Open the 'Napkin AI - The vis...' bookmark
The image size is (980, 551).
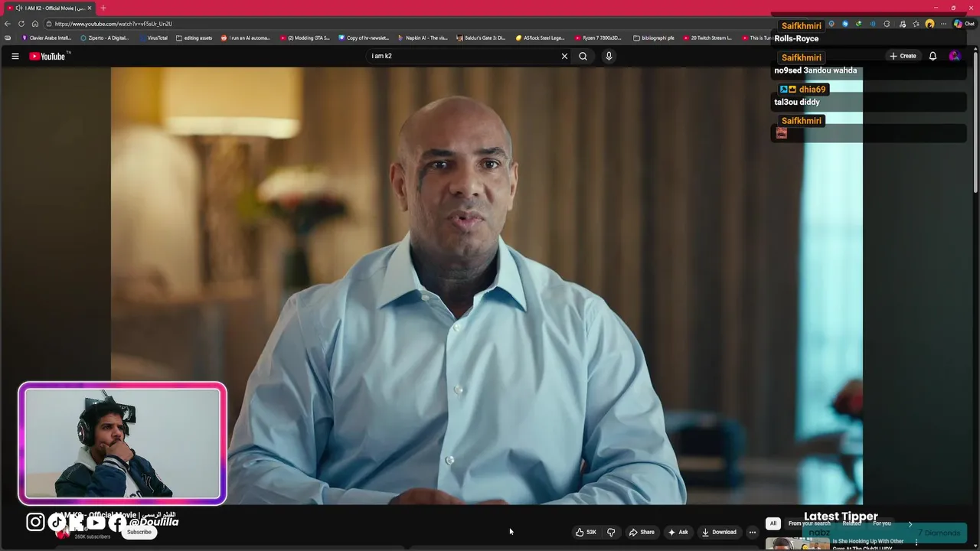423,37
